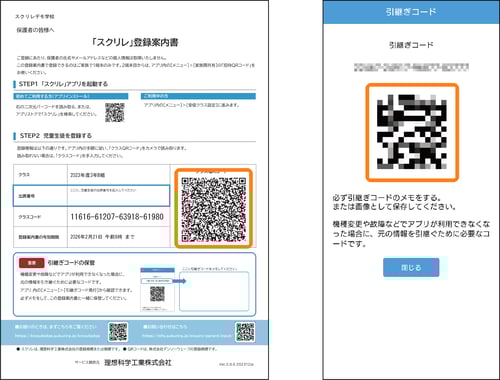Screen dimensions: 500x380
Task: Click the left footer QR code
Action: (x=118, y=332)
